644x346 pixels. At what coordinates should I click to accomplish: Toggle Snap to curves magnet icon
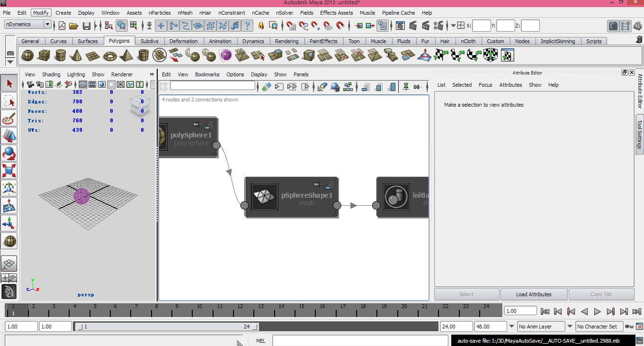tap(304, 26)
